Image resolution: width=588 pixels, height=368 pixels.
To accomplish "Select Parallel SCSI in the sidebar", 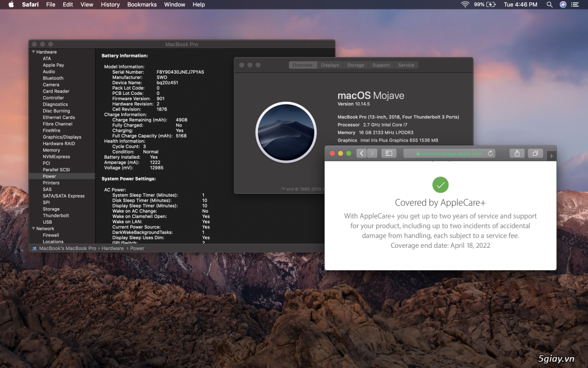I will click(56, 170).
